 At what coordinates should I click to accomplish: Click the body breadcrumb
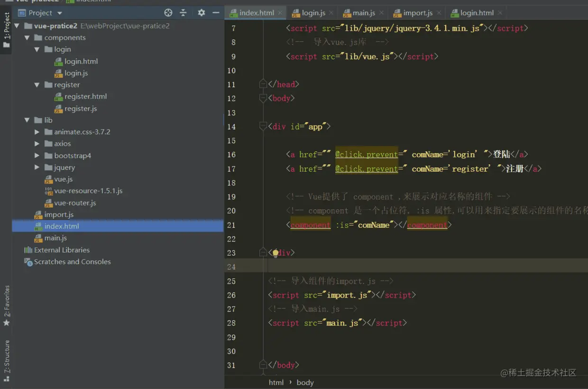tap(305, 382)
